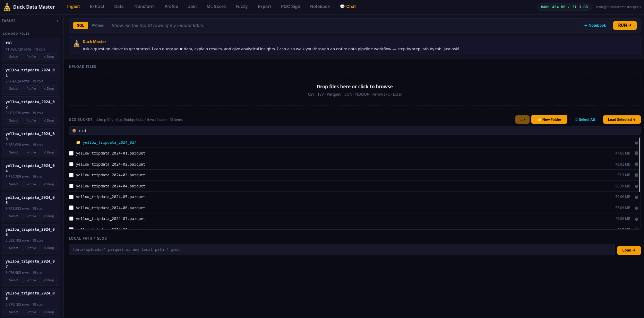Delete yellow_tripdata_2024-05.parquet with trash icon
This screenshot has height=318, width=644.
click(636, 197)
